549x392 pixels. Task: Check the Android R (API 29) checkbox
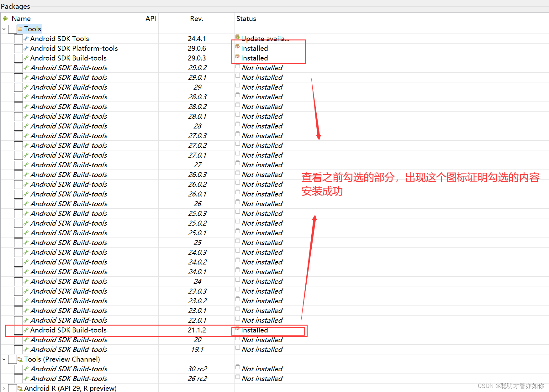pyautogui.click(x=13, y=388)
